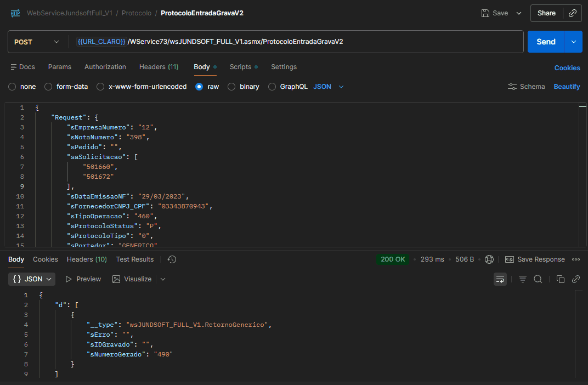The image size is (588, 385).
Task: Click the copy link icon beside Share
Action: tap(573, 13)
